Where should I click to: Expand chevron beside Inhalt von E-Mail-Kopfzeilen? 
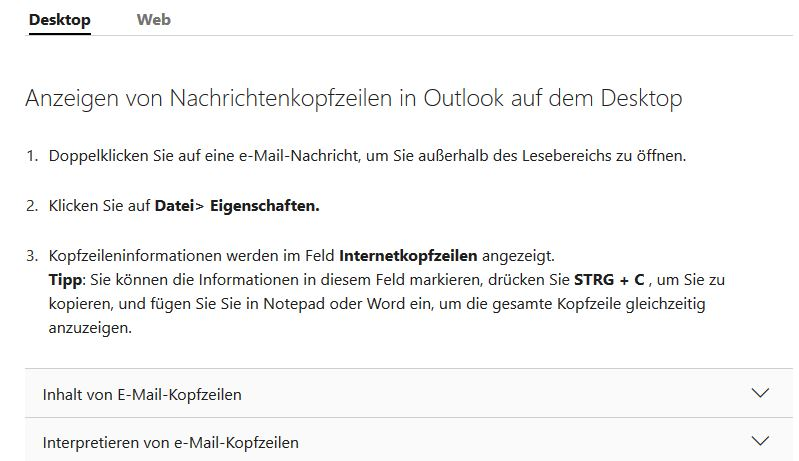pos(760,393)
